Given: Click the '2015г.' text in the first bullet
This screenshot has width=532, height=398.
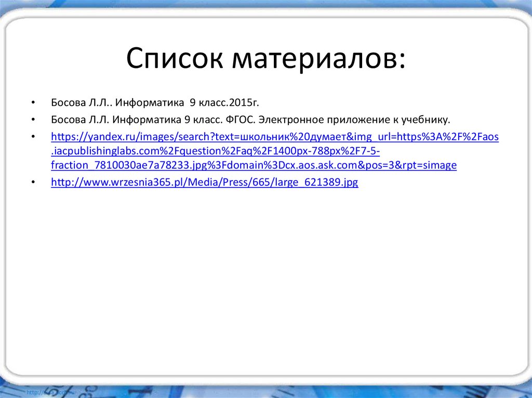Looking at the screenshot, I should (x=244, y=102).
